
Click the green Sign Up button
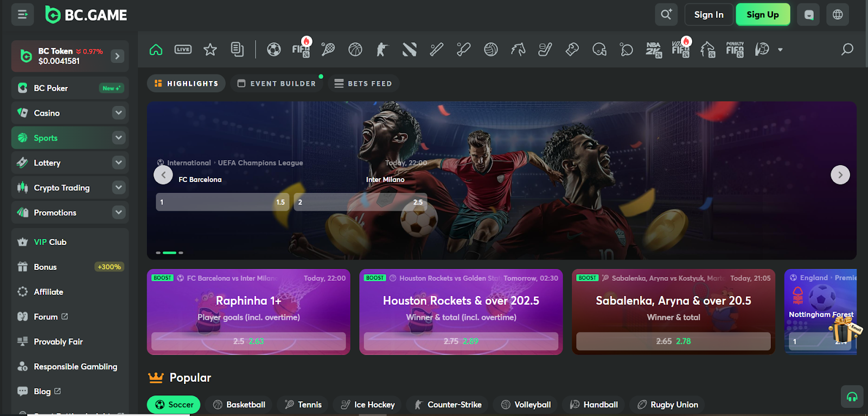(763, 15)
